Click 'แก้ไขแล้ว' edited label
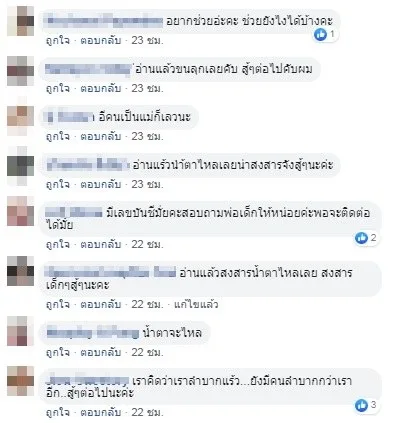This screenshot has height=423, width=407. [196, 304]
